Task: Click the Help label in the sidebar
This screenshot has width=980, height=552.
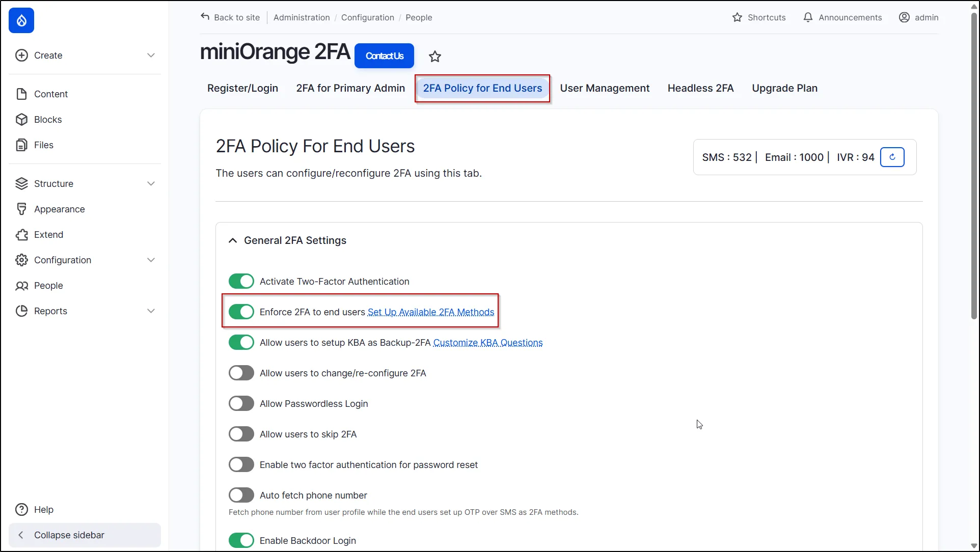Action: coord(44,510)
